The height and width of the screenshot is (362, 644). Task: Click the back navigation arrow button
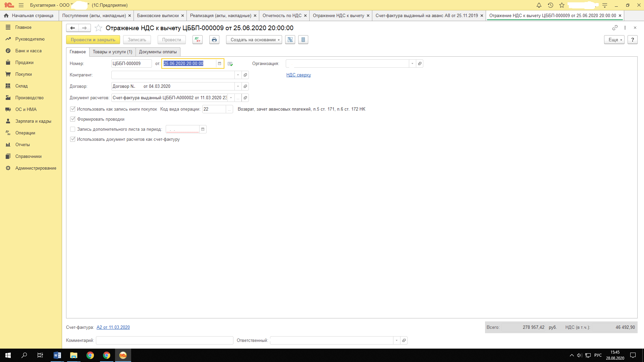(x=72, y=28)
